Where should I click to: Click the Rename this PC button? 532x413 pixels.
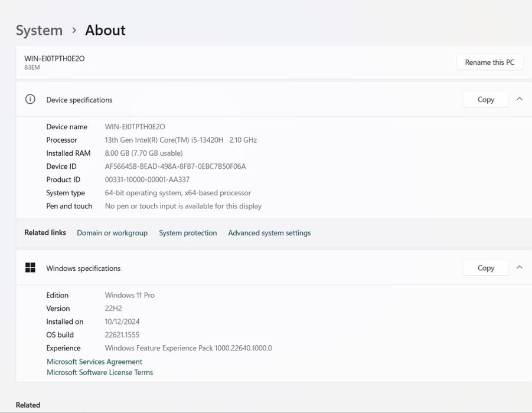[x=489, y=62]
